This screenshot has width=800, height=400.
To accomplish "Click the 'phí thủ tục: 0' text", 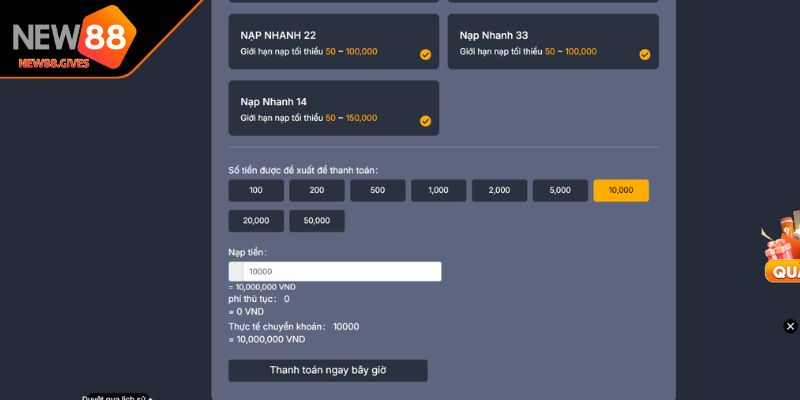I will click(259, 299).
